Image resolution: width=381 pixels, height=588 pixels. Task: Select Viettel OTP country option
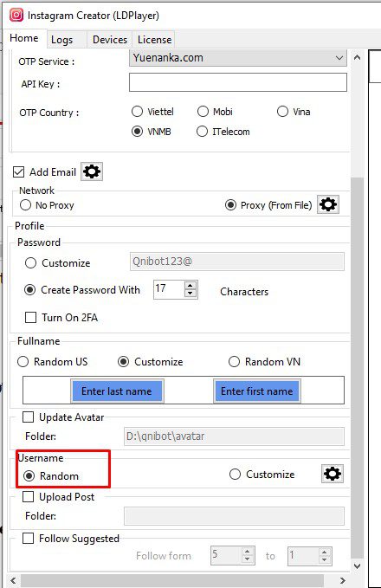point(152,112)
